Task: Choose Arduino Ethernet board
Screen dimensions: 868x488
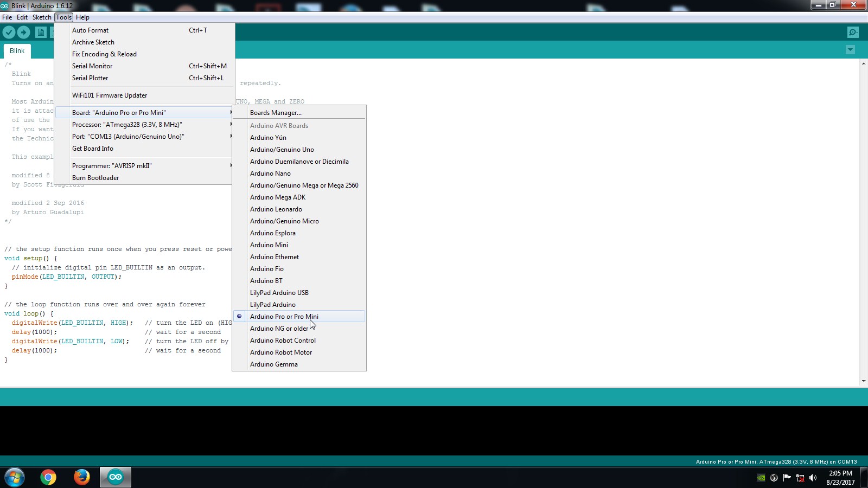Action: coord(299,257)
